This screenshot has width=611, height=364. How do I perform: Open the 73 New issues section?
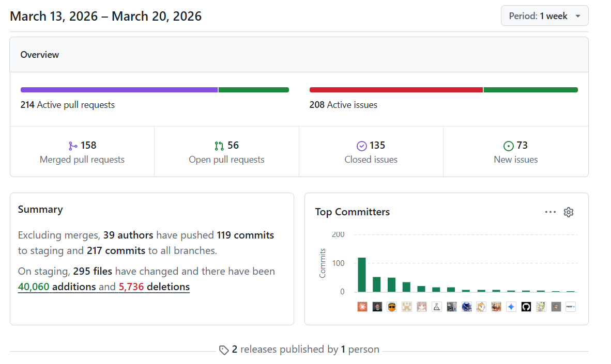(515, 152)
